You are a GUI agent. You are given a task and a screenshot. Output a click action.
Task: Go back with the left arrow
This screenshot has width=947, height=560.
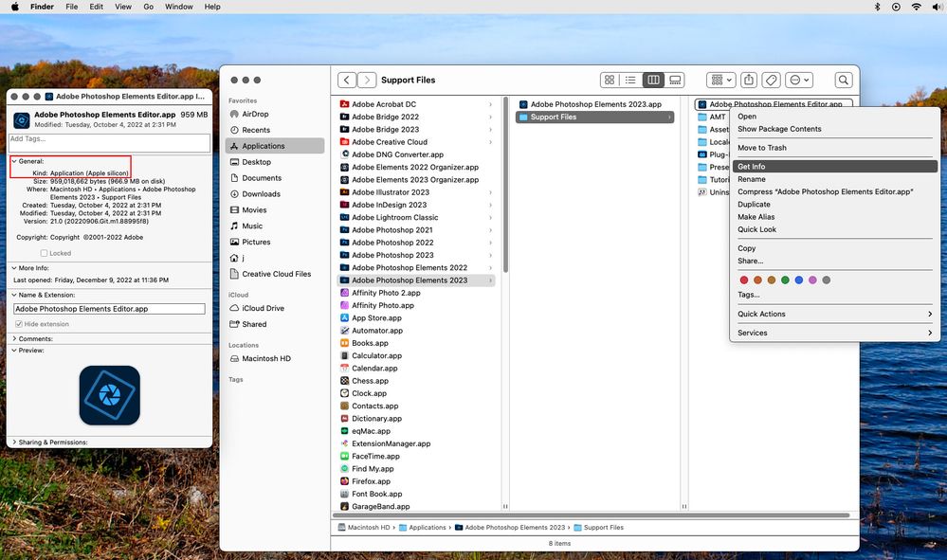click(x=347, y=80)
